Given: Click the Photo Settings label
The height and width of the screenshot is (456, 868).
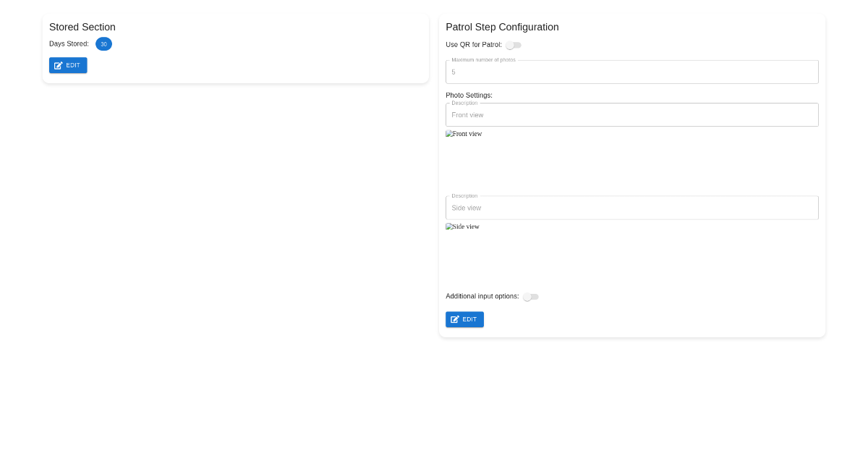Looking at the screenshot, I should 469,95.
